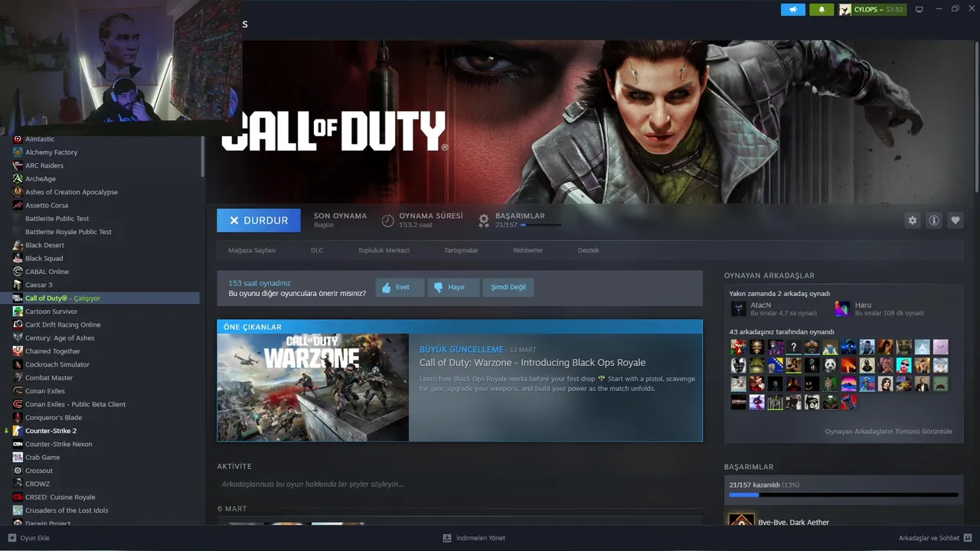Click the panda friend avatar
Screen dimensions: 980x551
click(831, 365)
